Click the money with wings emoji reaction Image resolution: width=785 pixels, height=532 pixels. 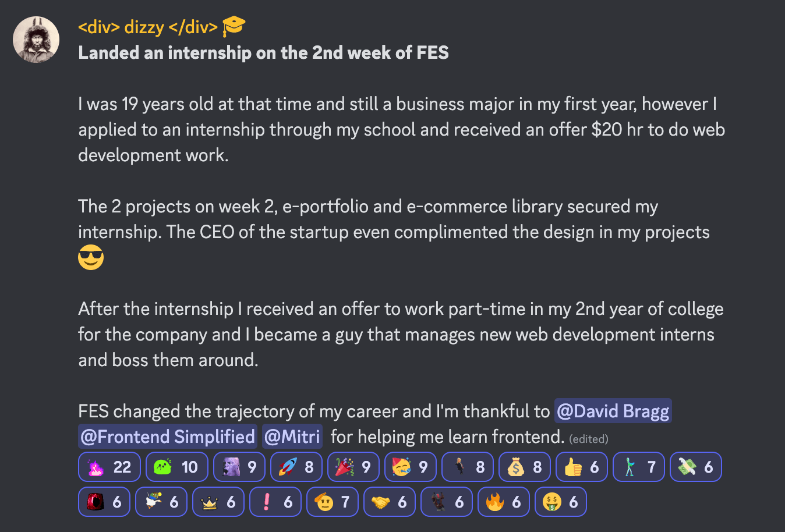coord(695,467)
